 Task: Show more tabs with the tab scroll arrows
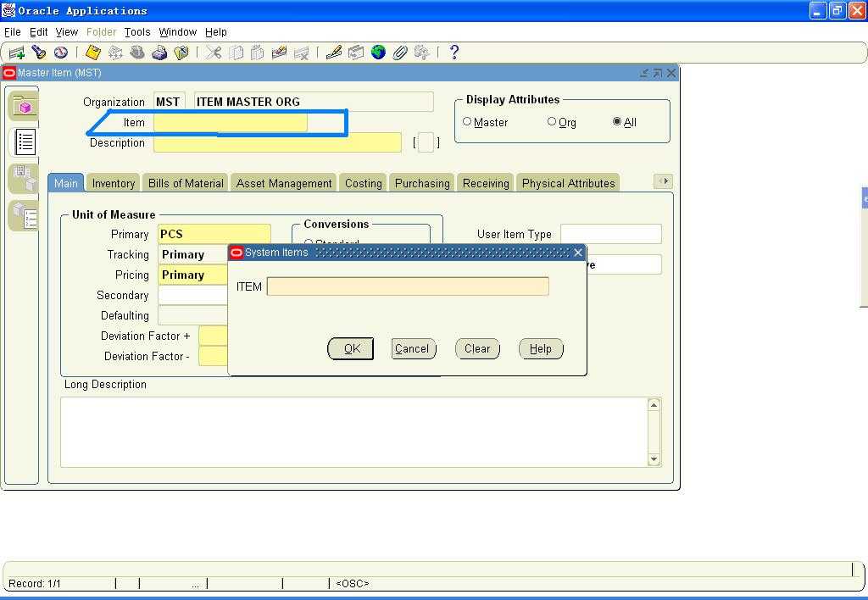(663, 181)
